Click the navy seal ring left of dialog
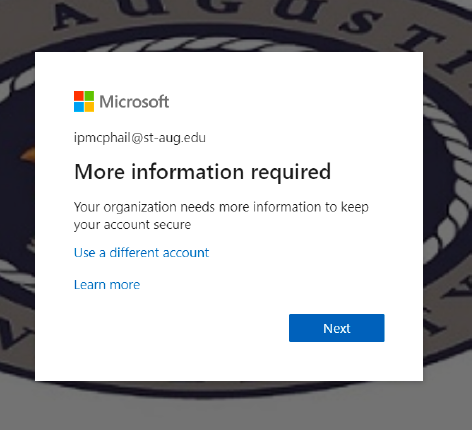472x431 pixels. pyautogui.click(x=17, y=200)
